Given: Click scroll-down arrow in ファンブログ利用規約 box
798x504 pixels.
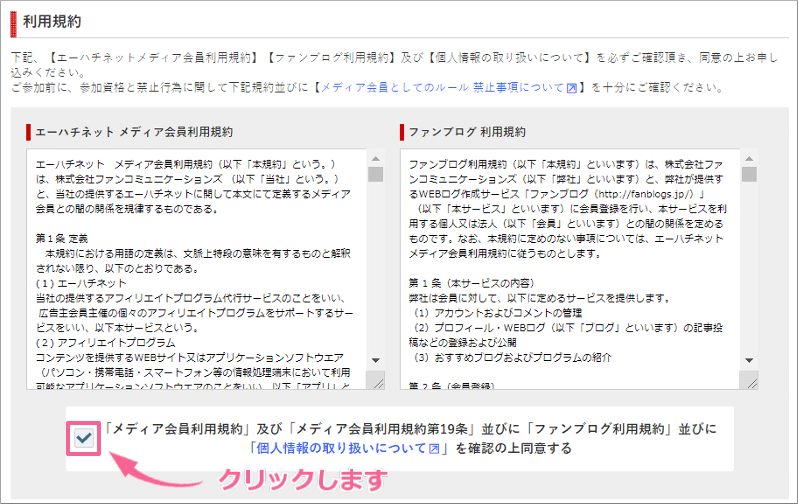Looking at the screenshot, I should 749,360.
